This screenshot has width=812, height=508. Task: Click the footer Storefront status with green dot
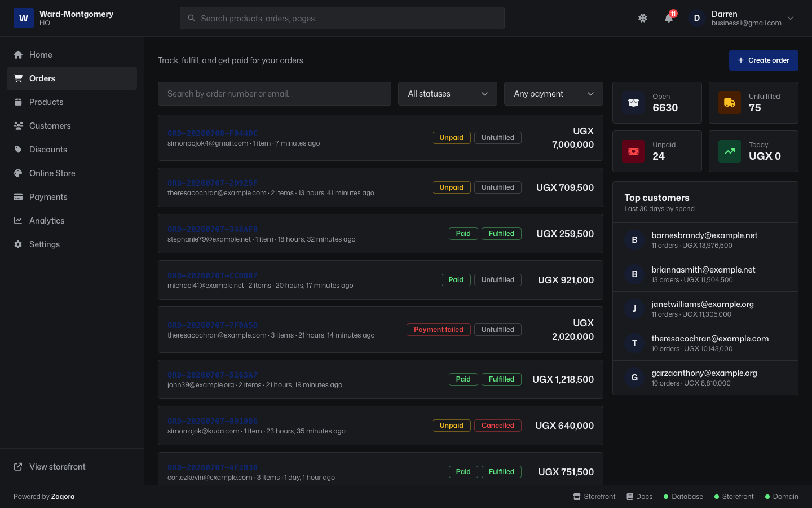click(x=734, y=497)
